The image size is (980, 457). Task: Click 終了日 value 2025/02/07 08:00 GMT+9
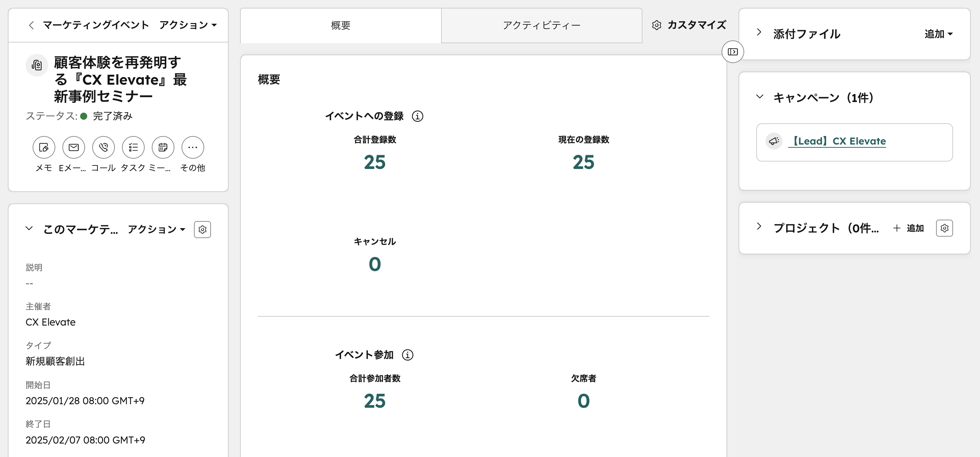point(85,440)
